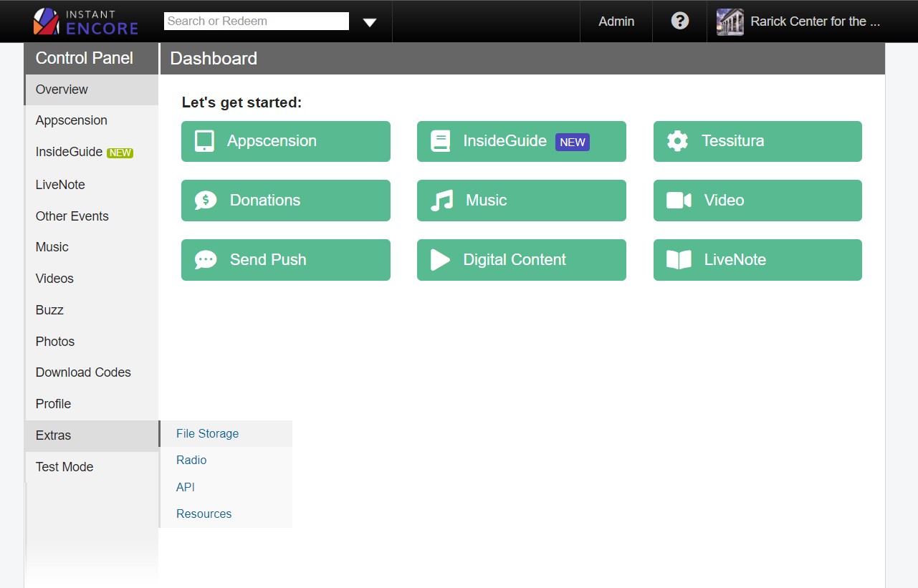Click the play triangle icon on Digital Content
This screenshot has width=918, height=588.
coord(440,259)
